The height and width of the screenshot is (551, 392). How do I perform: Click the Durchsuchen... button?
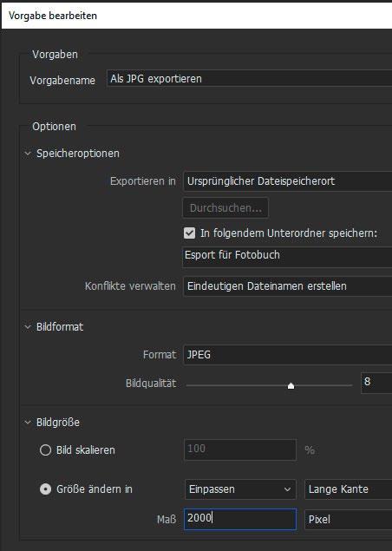[225, 208]
